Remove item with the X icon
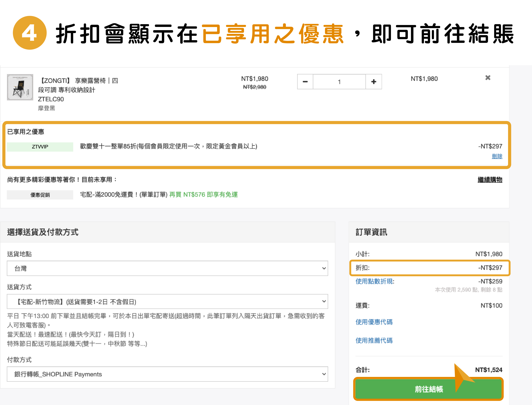Screen dimensions: 532x405 tap(488, 78)
